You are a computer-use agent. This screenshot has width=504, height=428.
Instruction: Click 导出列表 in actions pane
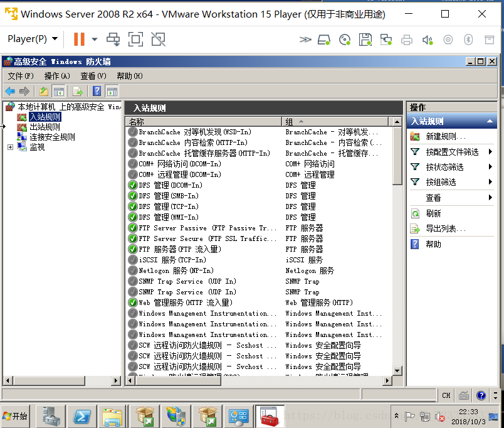[x=446, y=229]
